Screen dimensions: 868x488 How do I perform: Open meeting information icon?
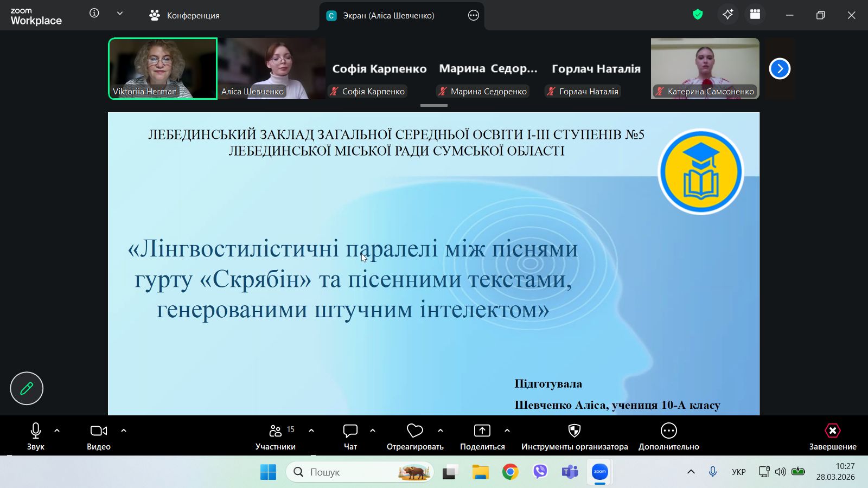click(94, 14)
